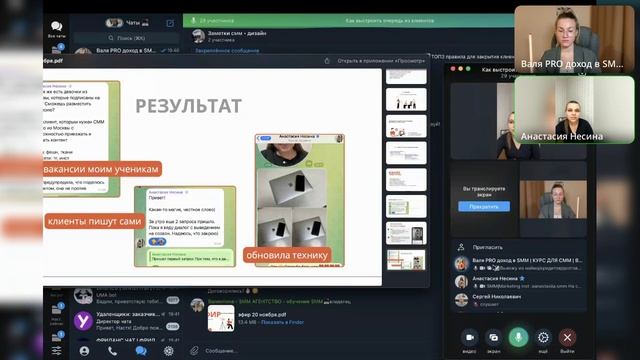Screen dimensions: 640x360
Task: Click the Пригласить invite members row
Action: coord(518,247)
